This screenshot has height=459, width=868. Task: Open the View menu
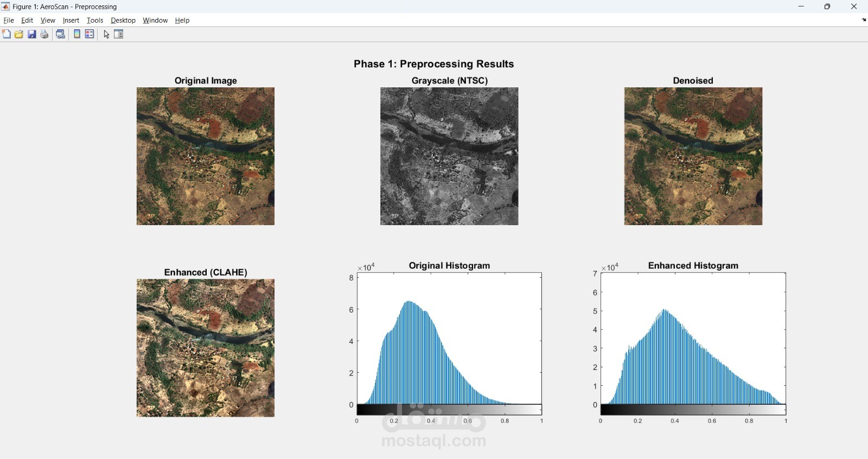click(x=48, y=21)
